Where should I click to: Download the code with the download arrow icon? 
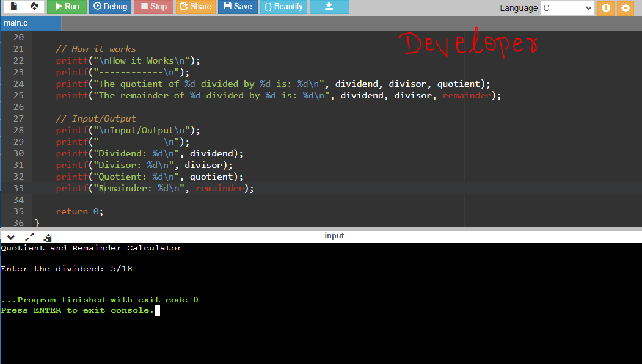(x=329, y=7)
